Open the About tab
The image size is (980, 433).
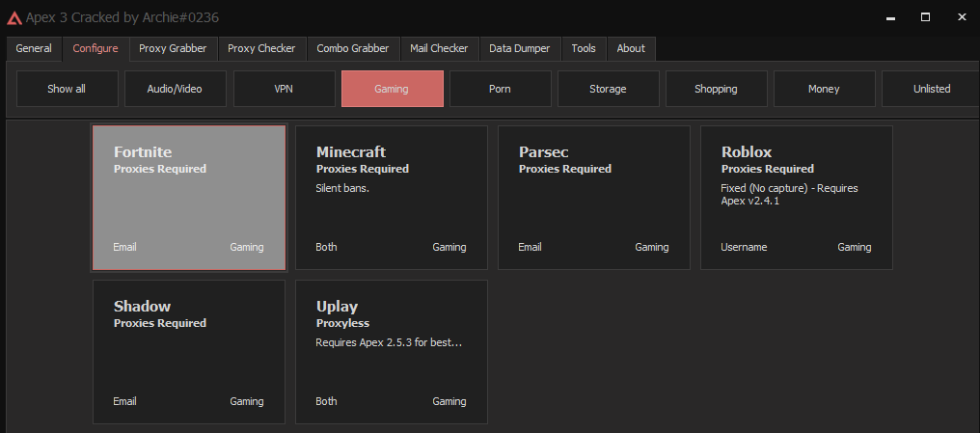click(631, 48)
